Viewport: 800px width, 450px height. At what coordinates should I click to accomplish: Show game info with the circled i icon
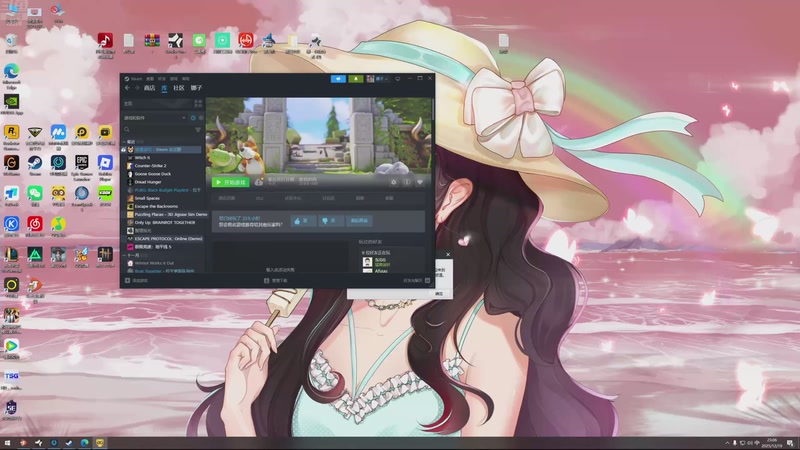(x=407, y=182)
